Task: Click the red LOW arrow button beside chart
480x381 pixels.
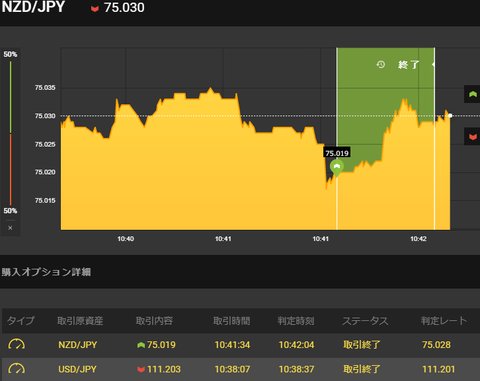Action: [x=472, y=137]
